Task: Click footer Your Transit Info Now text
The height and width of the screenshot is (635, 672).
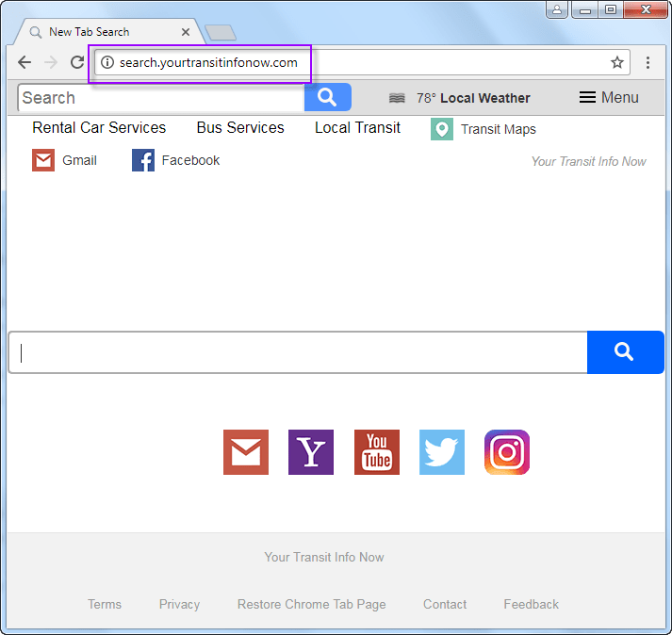Action: coord(324,557)
